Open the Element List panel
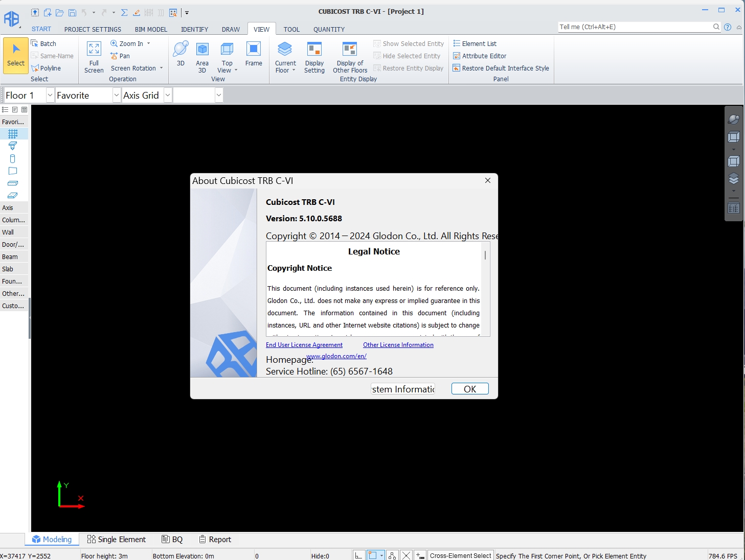Screen dimensions: 745x560 click(479, 44)
